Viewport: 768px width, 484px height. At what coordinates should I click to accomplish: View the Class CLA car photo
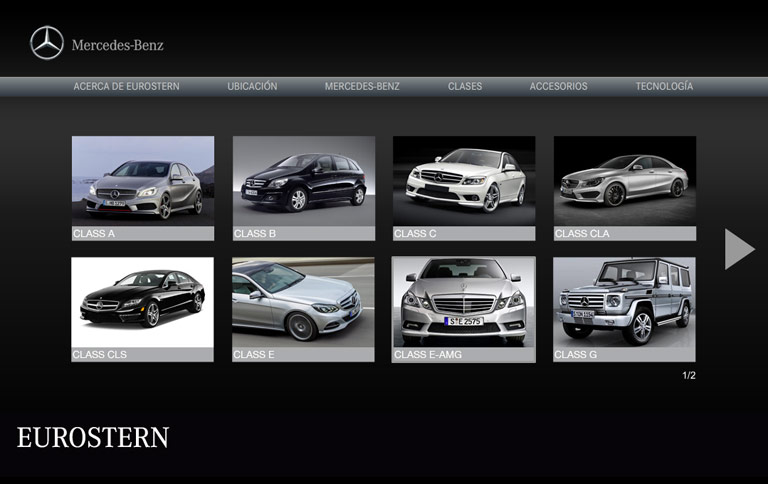[625, 181]
